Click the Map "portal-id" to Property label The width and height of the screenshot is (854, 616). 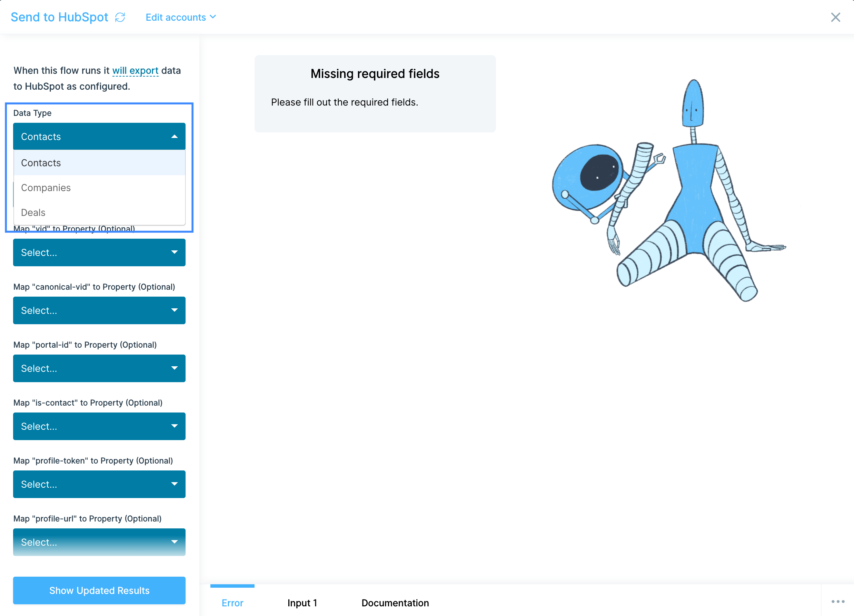point(85,345)
